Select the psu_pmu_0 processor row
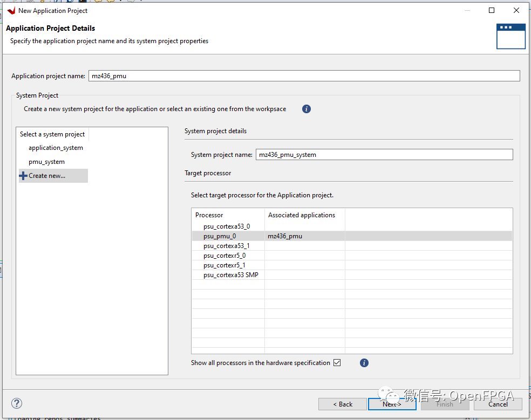 point(220,236)
